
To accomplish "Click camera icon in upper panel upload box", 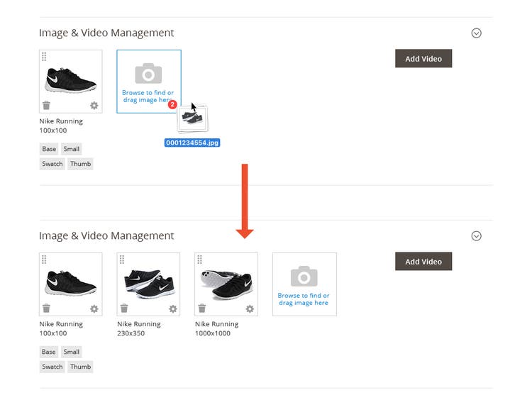I will pyautogui.click(x=148, y=73).
